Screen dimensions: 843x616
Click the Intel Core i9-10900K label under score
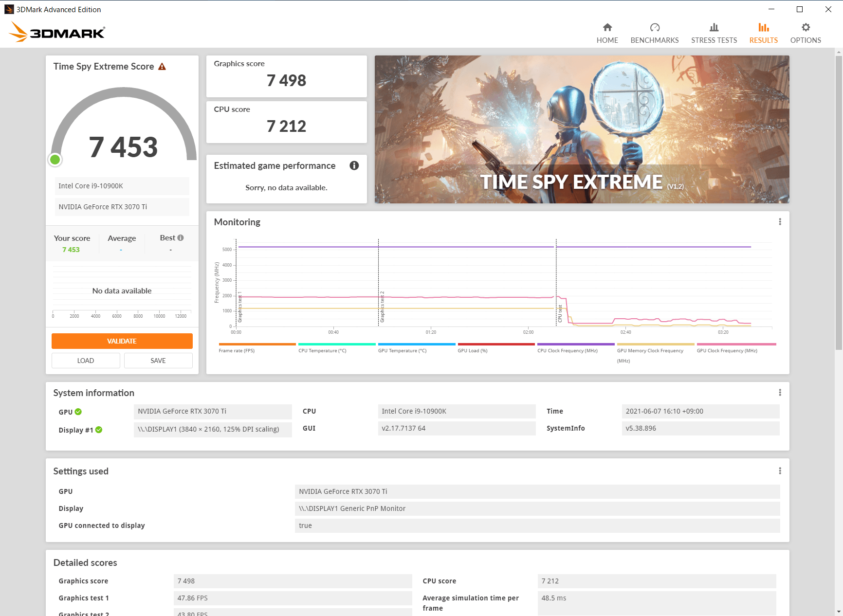pos(122,186)
